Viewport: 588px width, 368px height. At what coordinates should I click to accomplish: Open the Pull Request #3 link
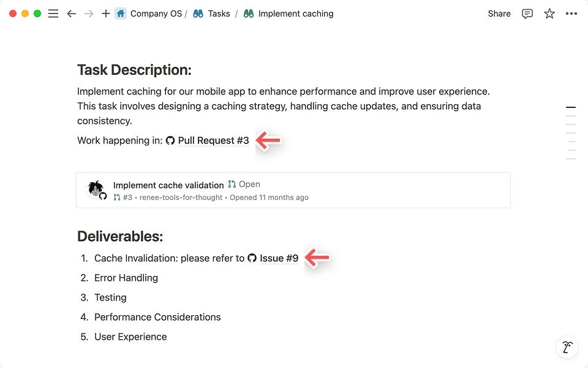click(213, 140)
